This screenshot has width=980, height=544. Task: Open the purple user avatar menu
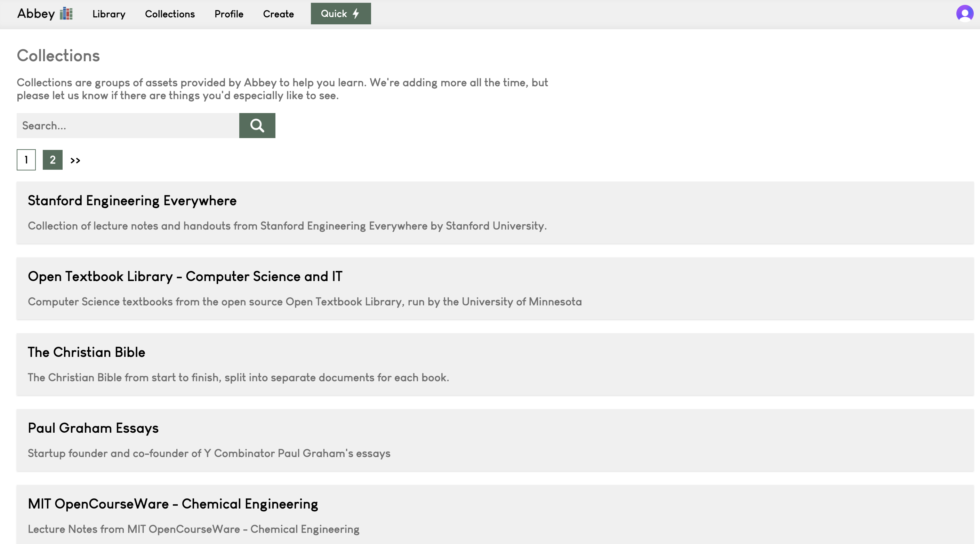point(964,14)
